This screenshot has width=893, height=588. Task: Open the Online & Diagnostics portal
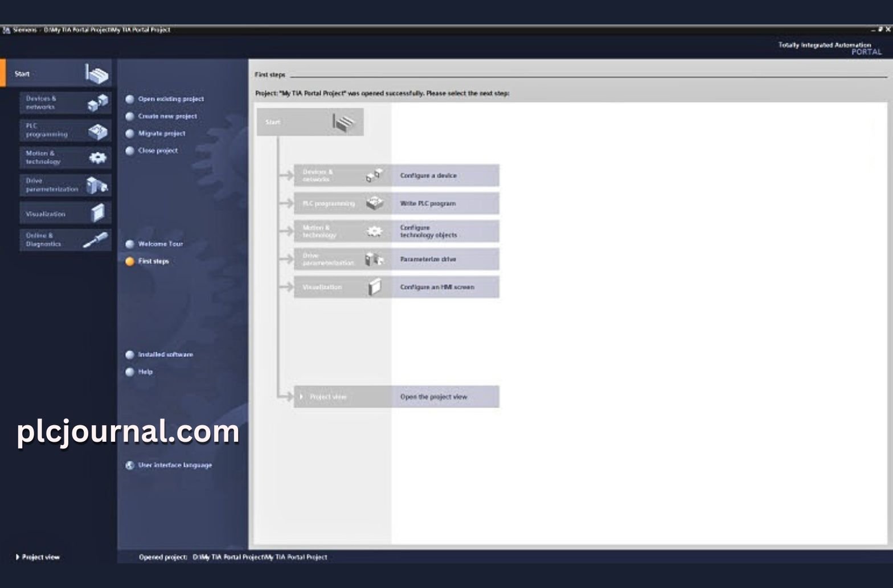point(65,240)
